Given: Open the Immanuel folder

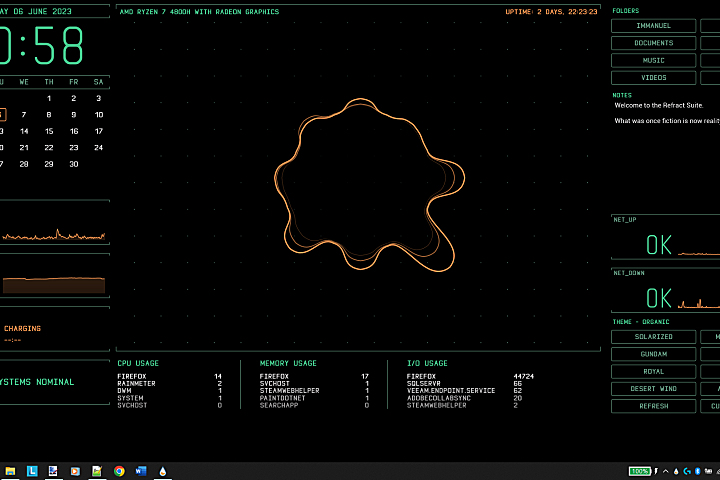Looking at the screenshot, I should 653,26.
